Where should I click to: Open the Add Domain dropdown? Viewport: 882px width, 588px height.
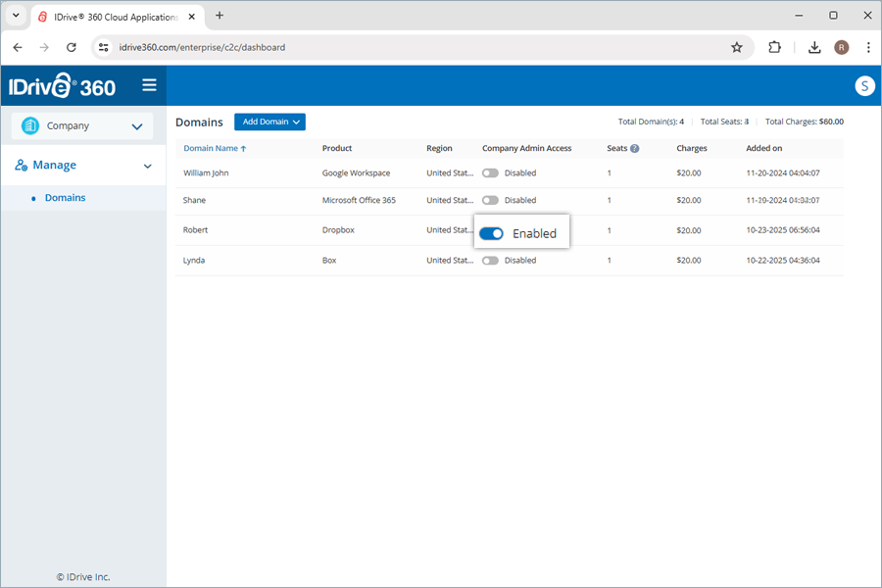click(x=269, y=122)
